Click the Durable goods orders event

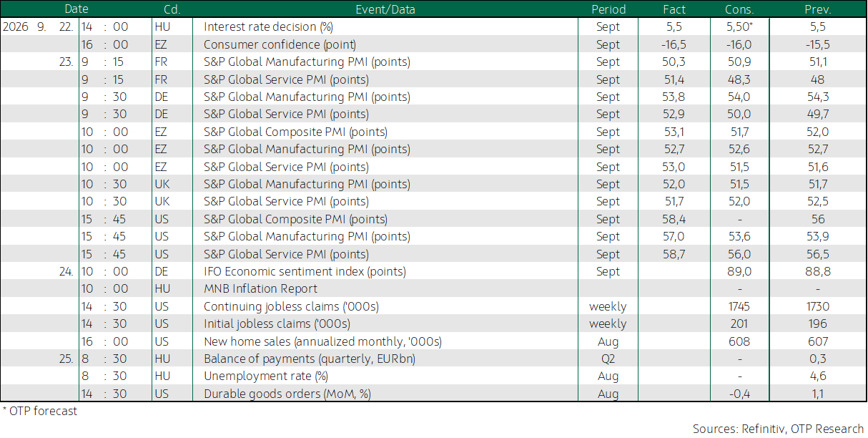click(287, 394)
